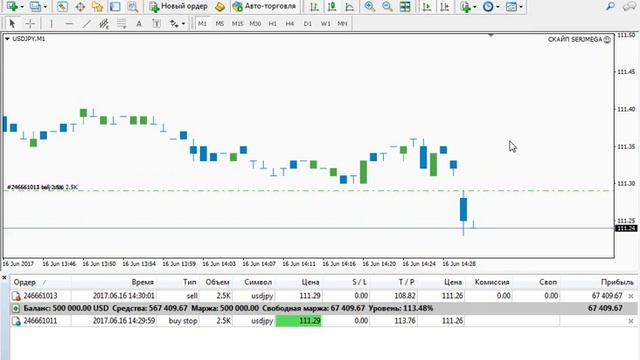Switch to H1 timeframe

(273, 24)
